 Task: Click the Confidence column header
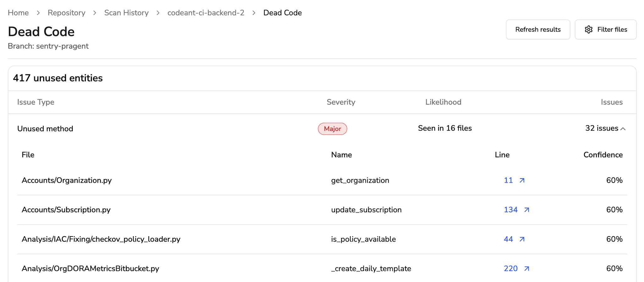pos(603,155)
